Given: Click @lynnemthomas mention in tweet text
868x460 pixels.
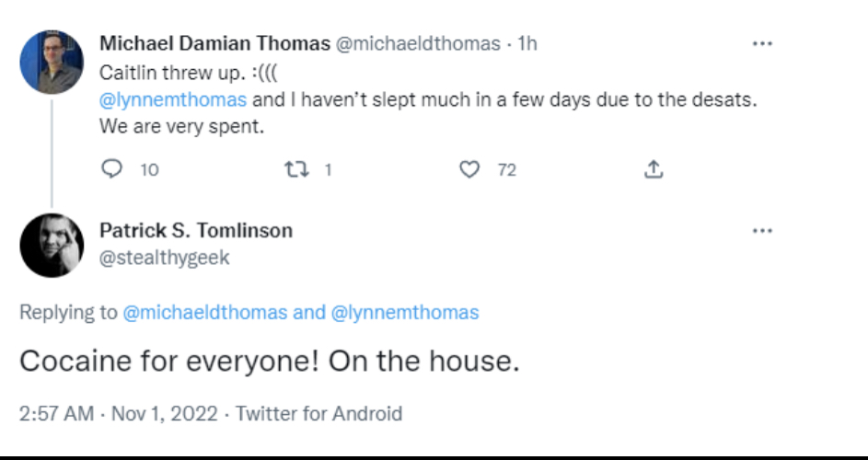Looking at the screenshot, I should (173, 99).
